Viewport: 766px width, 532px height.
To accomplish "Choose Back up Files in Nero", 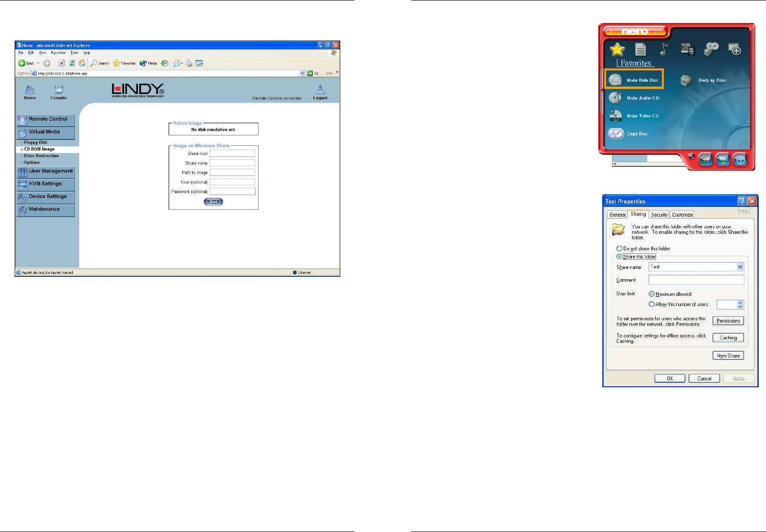I will (x=703, y=80).
